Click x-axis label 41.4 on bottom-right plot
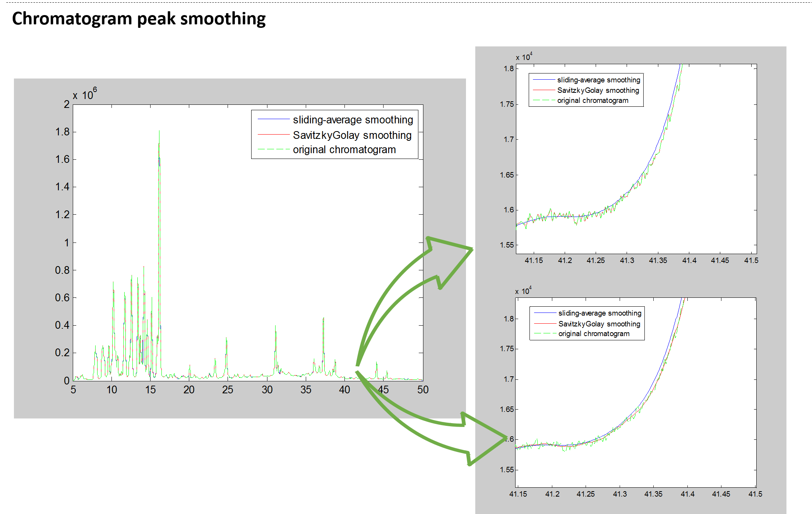This screenshot has width=812, height=514. point(687,494)
